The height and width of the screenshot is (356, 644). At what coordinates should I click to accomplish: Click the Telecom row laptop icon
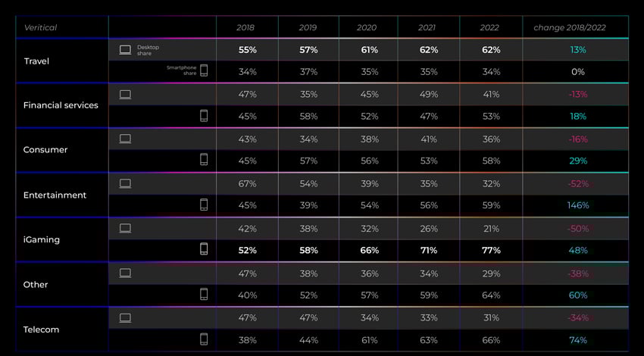125,318
